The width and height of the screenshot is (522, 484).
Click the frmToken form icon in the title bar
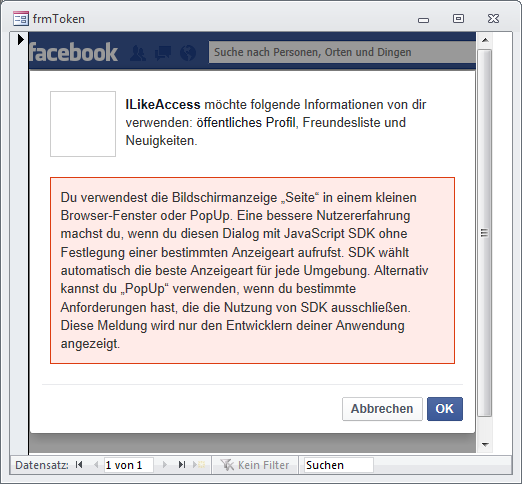[x=21, y=19]
